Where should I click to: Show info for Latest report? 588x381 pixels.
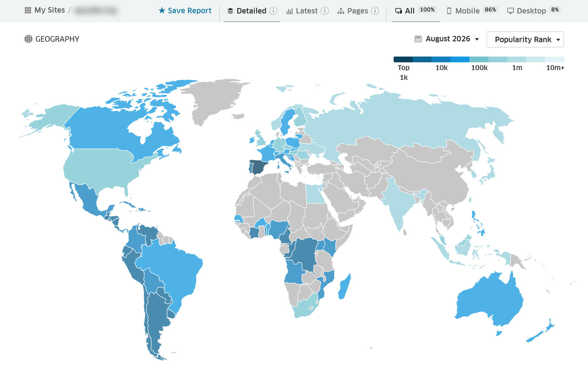(325, 11)
